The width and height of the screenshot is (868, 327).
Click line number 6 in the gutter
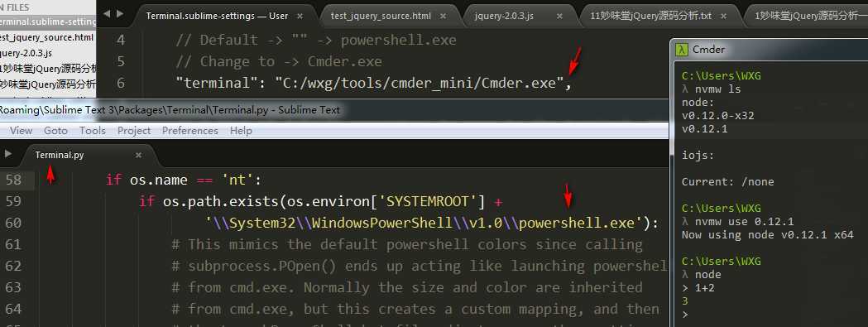[x=121, y=83]
